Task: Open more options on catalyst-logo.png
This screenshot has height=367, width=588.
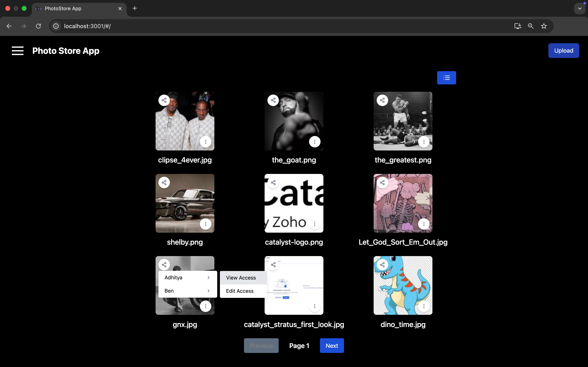Action: pyautogui.click(x=315, y=224)
